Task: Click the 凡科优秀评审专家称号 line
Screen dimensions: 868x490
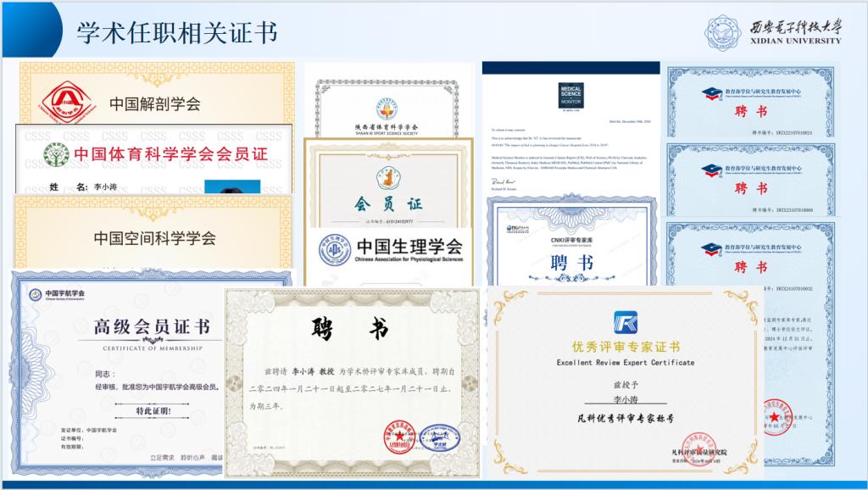Action: 626,418
